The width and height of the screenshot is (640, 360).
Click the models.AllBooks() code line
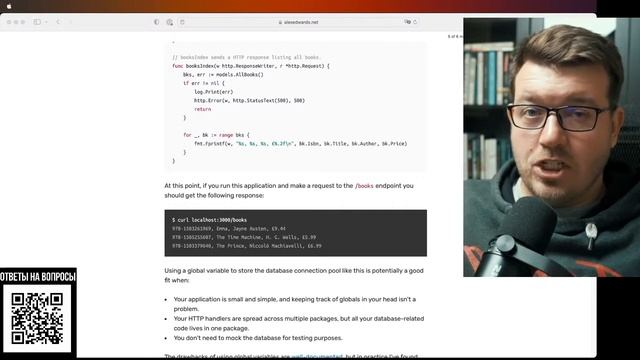[223, 75]
